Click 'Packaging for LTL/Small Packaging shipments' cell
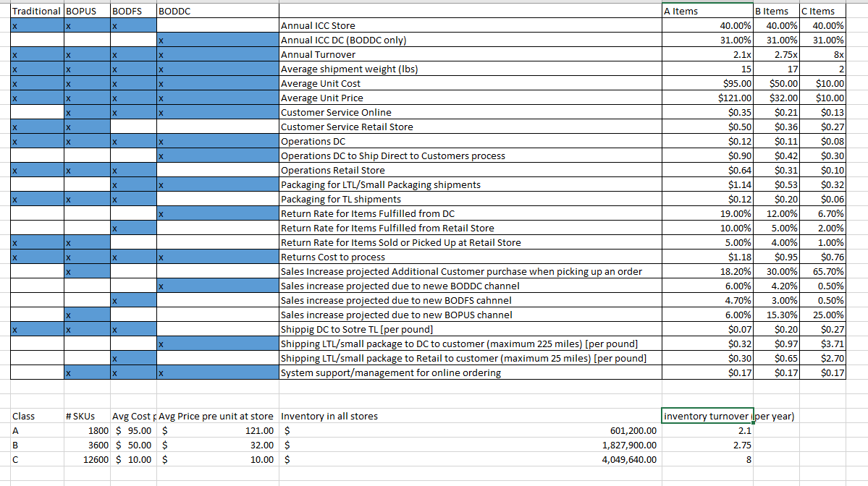 click(x=471, y=184)
